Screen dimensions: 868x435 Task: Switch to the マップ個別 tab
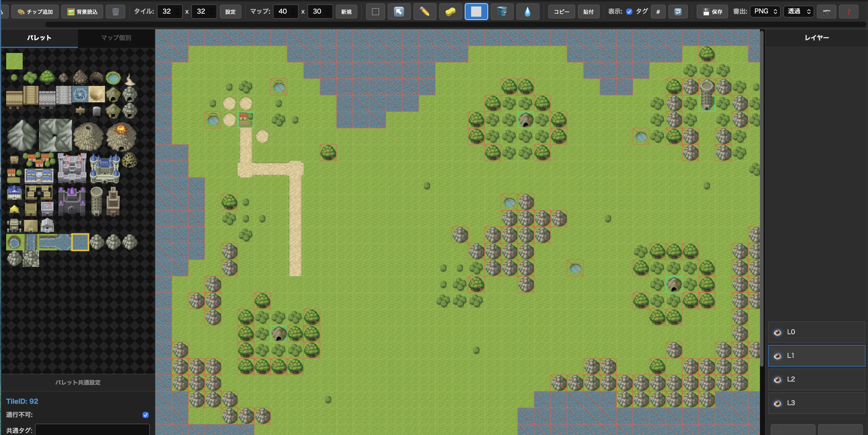click(116, 38)
